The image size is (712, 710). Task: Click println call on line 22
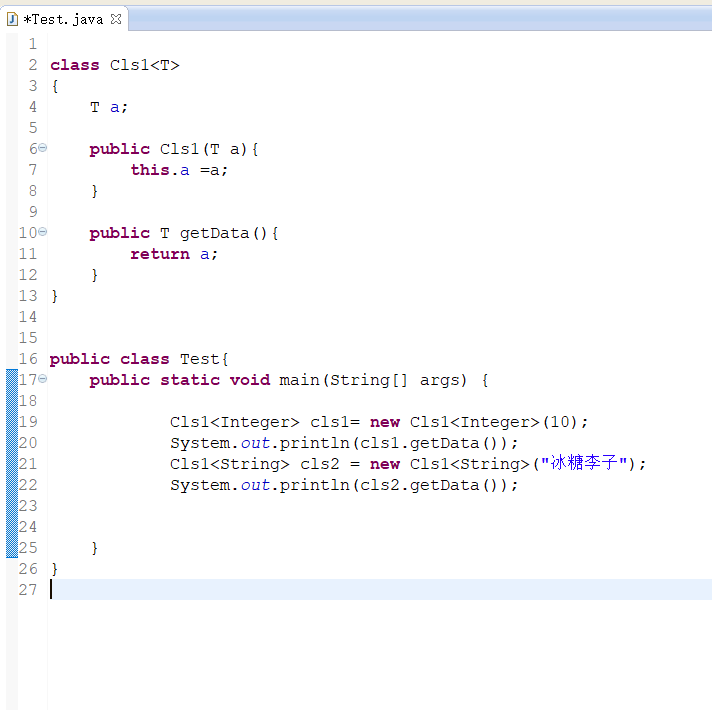click(314, 485)
